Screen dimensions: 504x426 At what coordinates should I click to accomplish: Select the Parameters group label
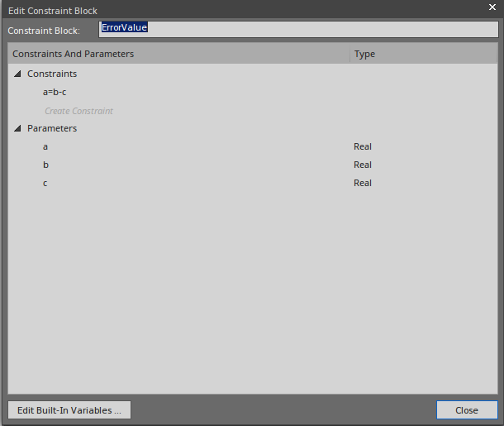coord(52,129)
